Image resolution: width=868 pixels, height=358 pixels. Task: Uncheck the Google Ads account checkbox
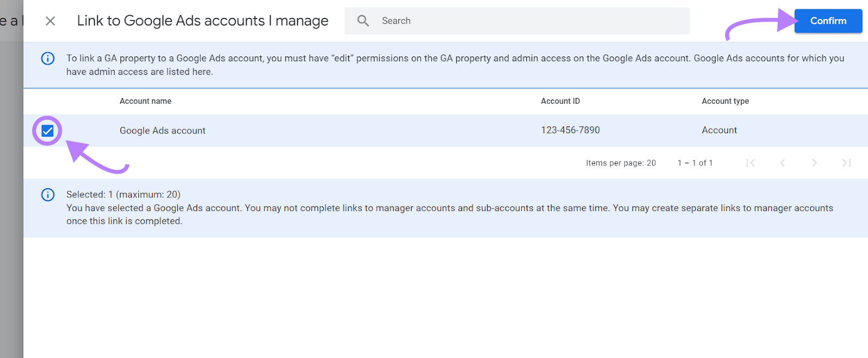click(48, 130)
